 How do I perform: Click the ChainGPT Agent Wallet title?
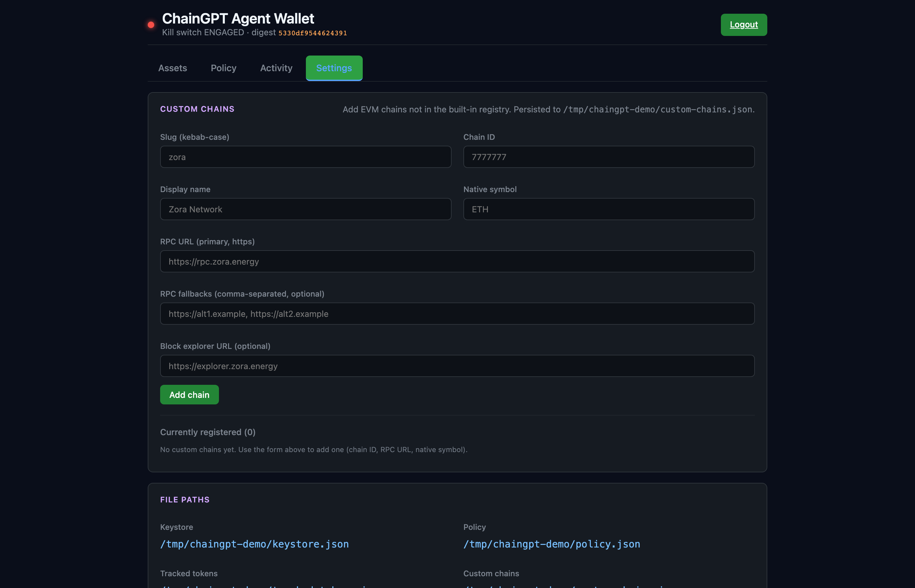point(238,18)
